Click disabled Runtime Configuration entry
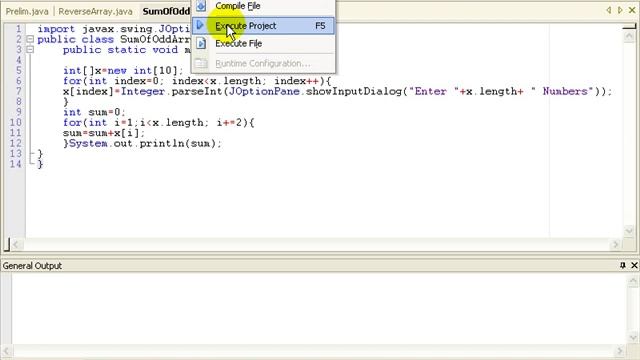Screen dimensions: 640x360 point(263,64)
